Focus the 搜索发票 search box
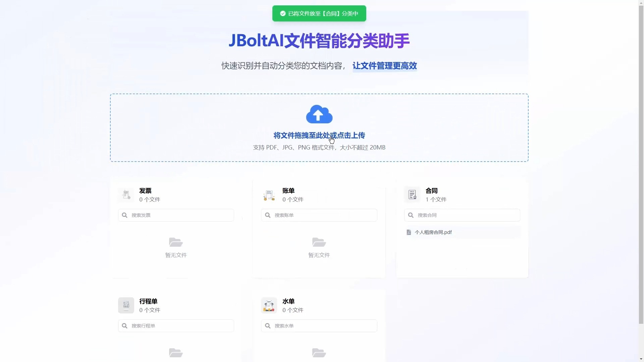Screen dimensions: 644x362 tap(176, 215)
